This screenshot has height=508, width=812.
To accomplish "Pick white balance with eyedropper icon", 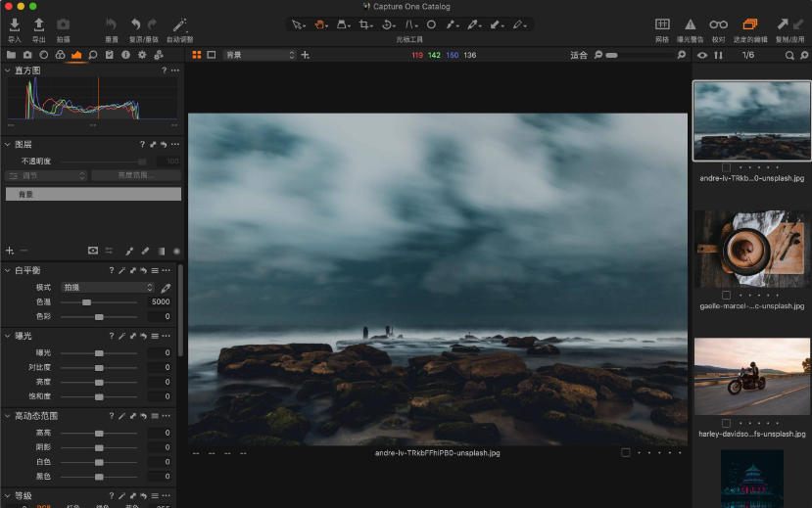I will tap(166, 288).
